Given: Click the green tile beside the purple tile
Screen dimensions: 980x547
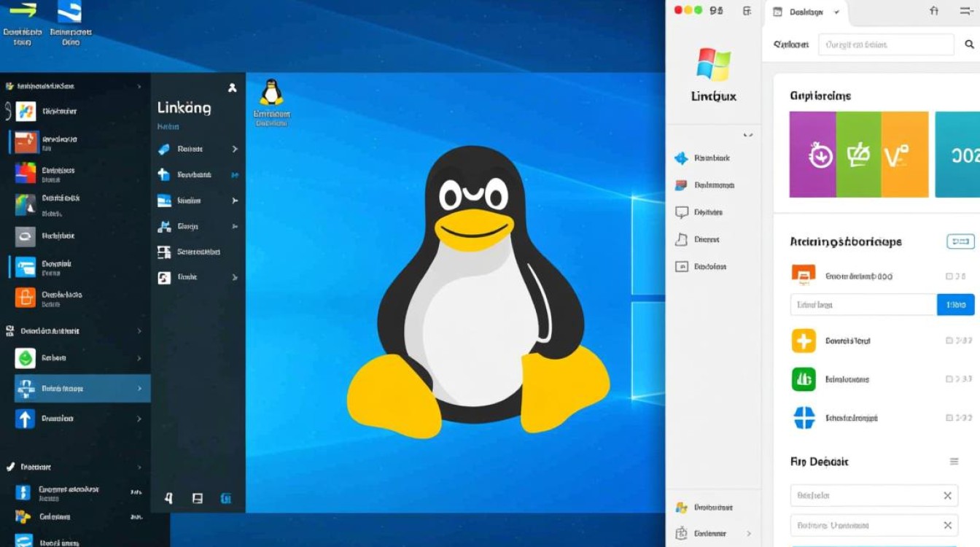Looking at the screenshot, I should click(858, 155).
